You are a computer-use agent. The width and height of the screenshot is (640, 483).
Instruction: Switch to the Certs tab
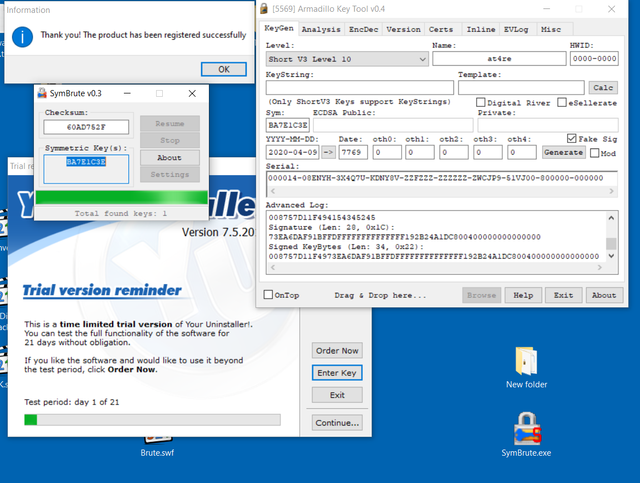click(441, 29)
